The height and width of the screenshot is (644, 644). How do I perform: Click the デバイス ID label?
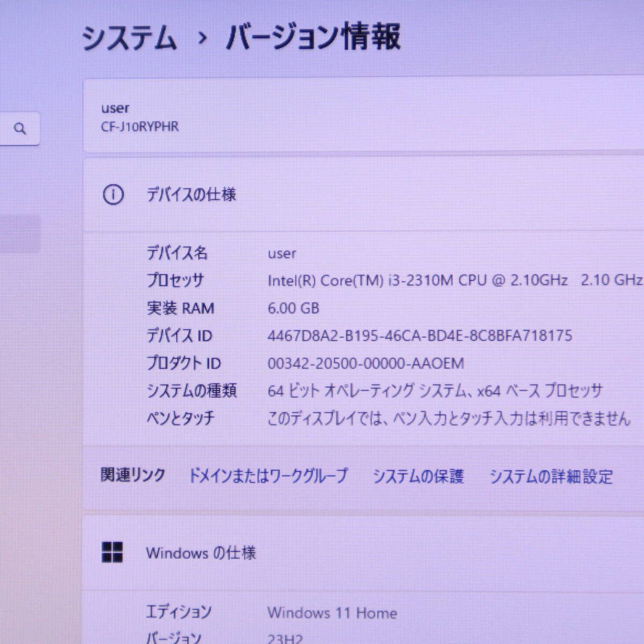179,336
